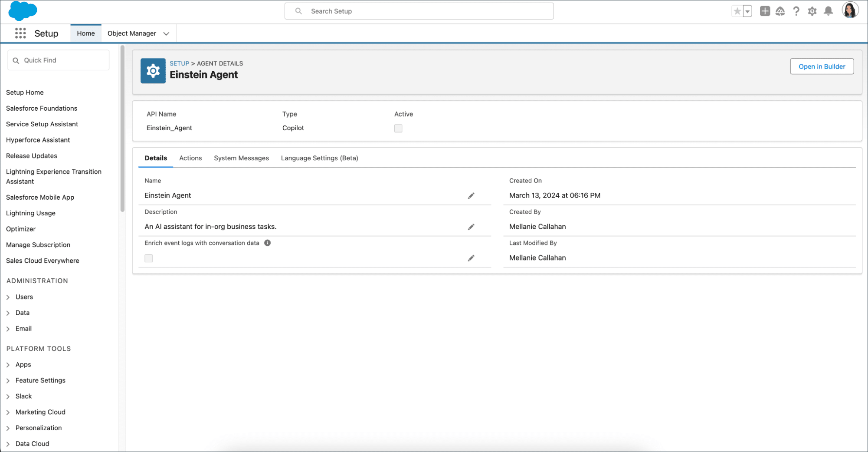868x452 pixels.
Task: Click the favorites star icon
Action: (737, 11)
